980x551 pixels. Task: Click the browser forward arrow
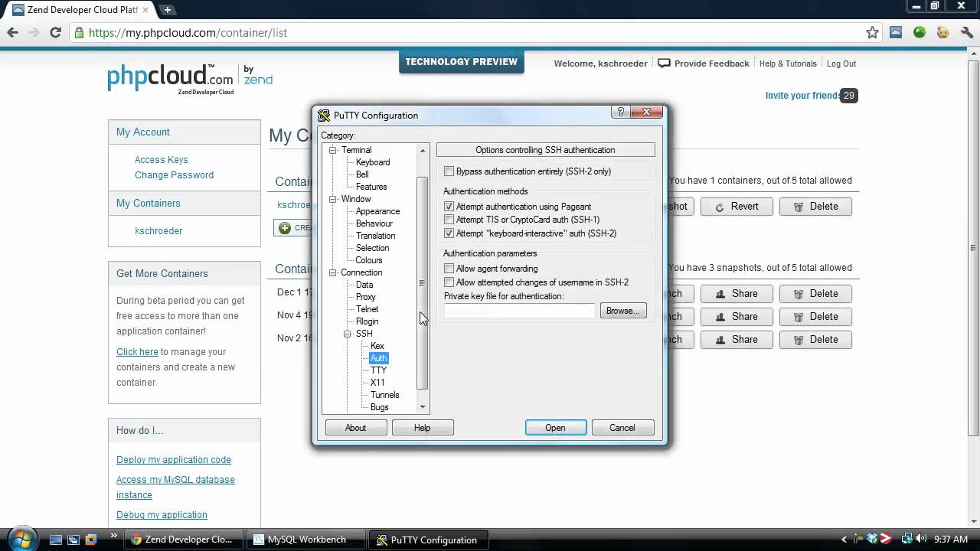34,32
